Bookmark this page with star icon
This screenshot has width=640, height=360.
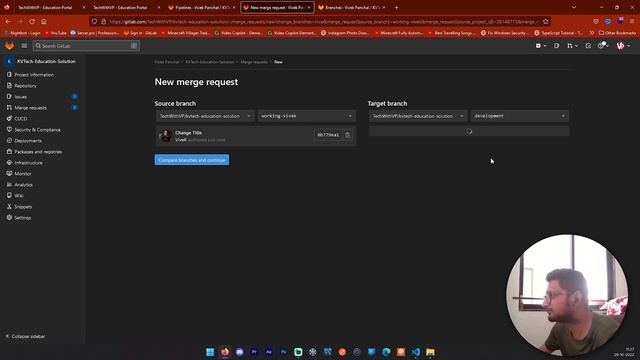coord(546,22)
